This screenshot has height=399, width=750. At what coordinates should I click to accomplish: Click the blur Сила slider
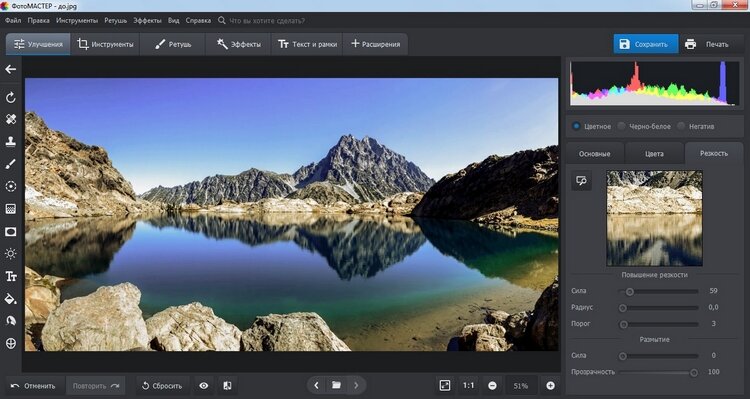click(x=659, y=356)
